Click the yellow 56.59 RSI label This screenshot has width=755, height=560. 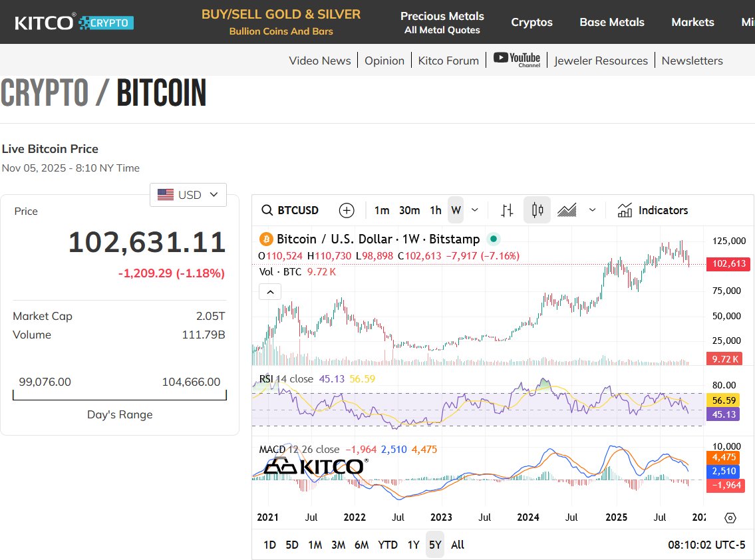(x=724, y=400)
